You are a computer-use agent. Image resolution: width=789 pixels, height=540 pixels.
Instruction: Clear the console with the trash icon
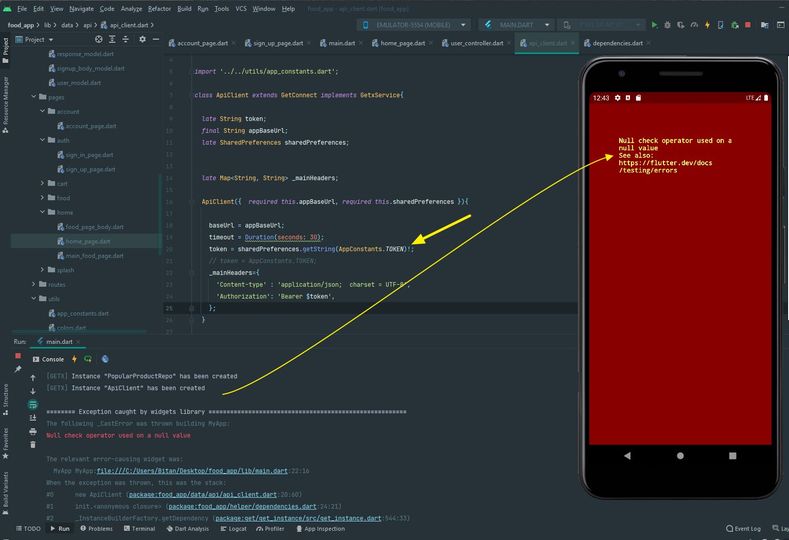tap(33, 444)
